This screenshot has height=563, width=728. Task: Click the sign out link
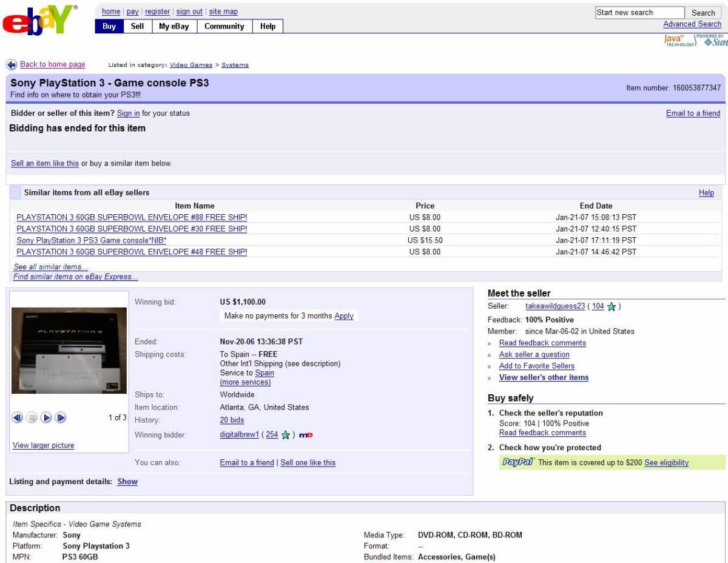coord(189,12)
